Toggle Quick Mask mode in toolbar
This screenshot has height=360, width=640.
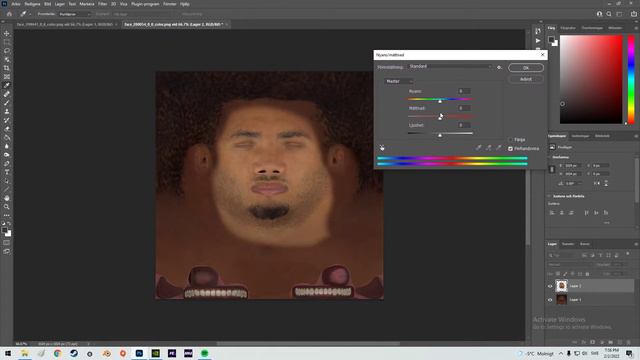(7, 243)
